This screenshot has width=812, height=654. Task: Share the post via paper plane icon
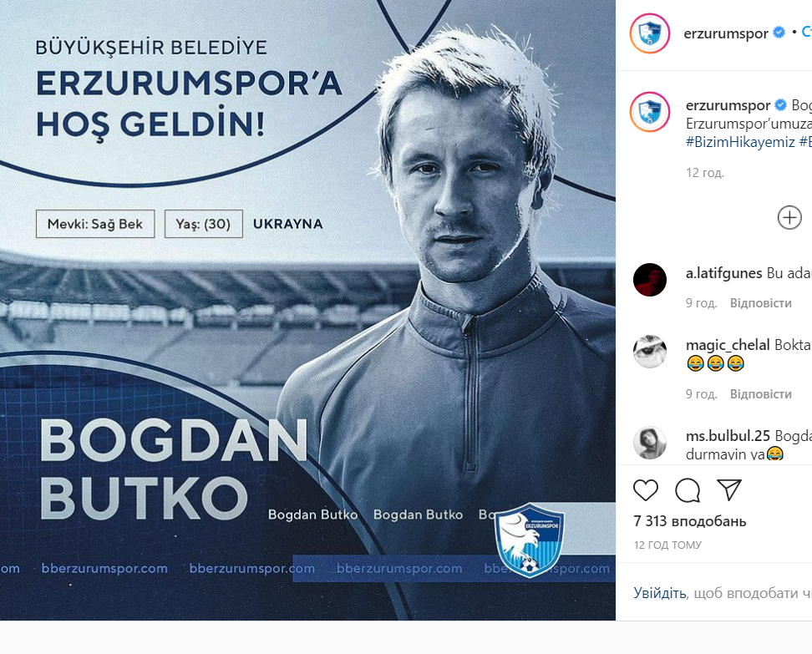coord(729,489)
